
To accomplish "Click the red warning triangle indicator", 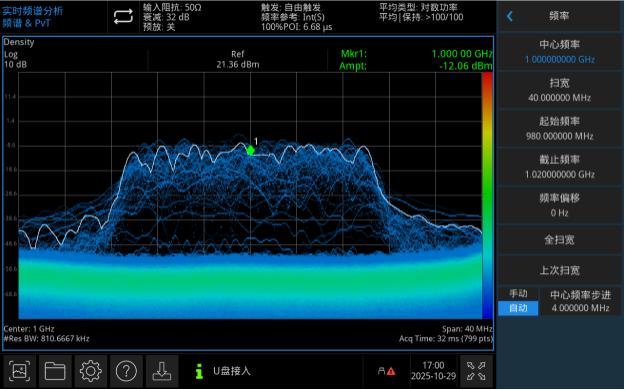I will click(x=391, y=371).
